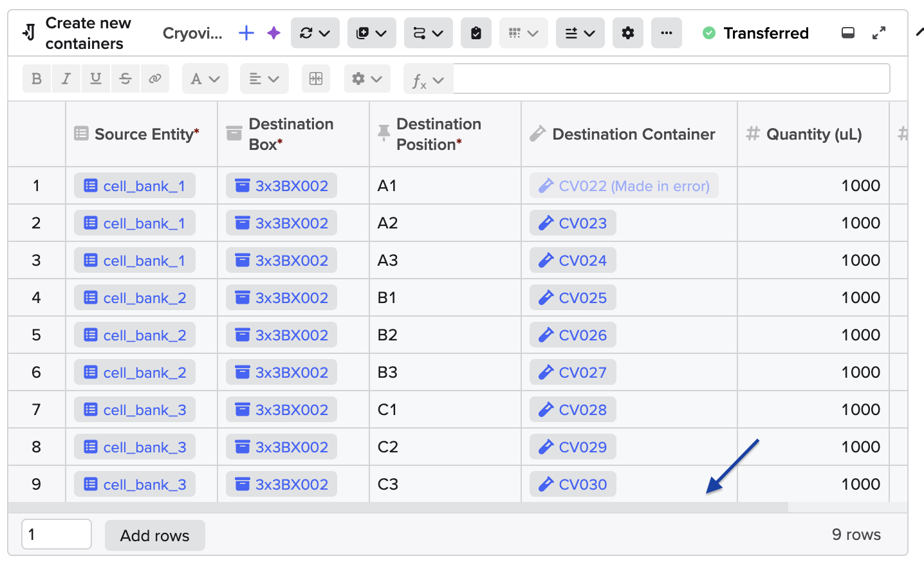Click the transfer icon beside Create new containers
The height and width of the screenshot is (565, 924).
point(29,32)
